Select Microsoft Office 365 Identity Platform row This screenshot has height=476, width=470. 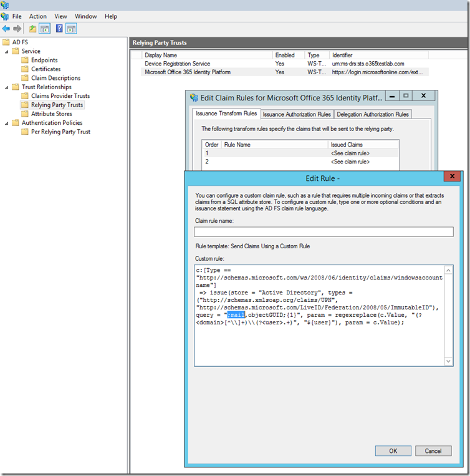[285, 72]
